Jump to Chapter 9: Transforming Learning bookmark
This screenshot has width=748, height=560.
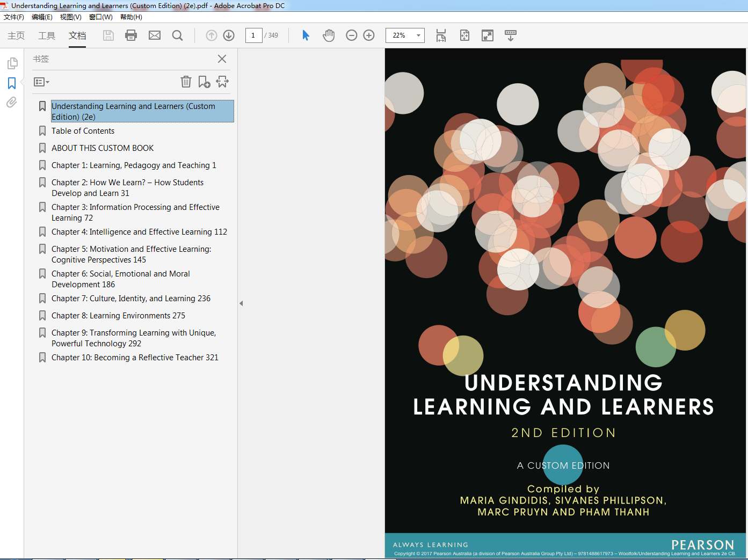134,338
